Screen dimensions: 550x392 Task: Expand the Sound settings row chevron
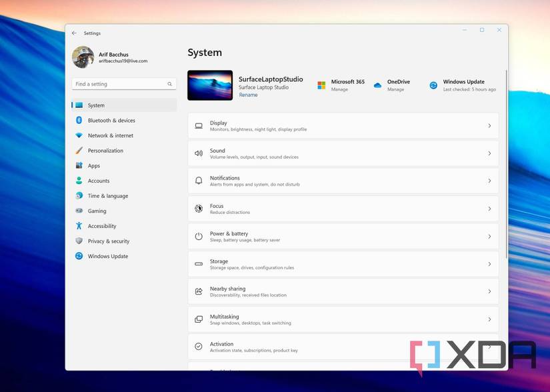pos(489,153)
